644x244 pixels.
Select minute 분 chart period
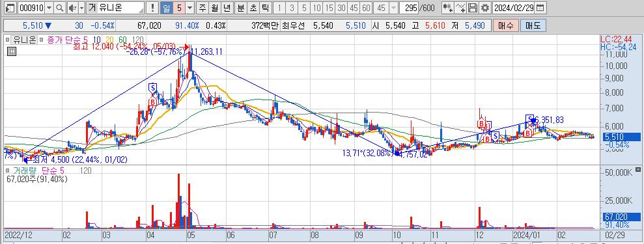[241, 8]
